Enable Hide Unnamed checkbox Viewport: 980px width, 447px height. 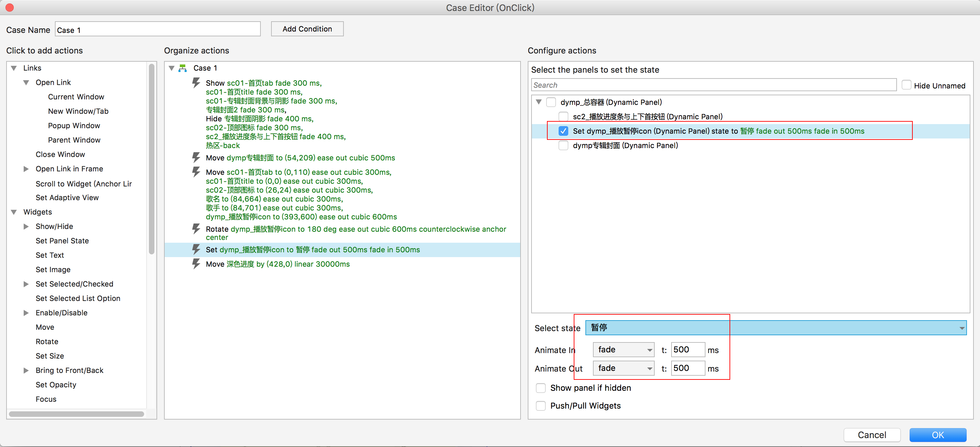[x=906, y=85]
